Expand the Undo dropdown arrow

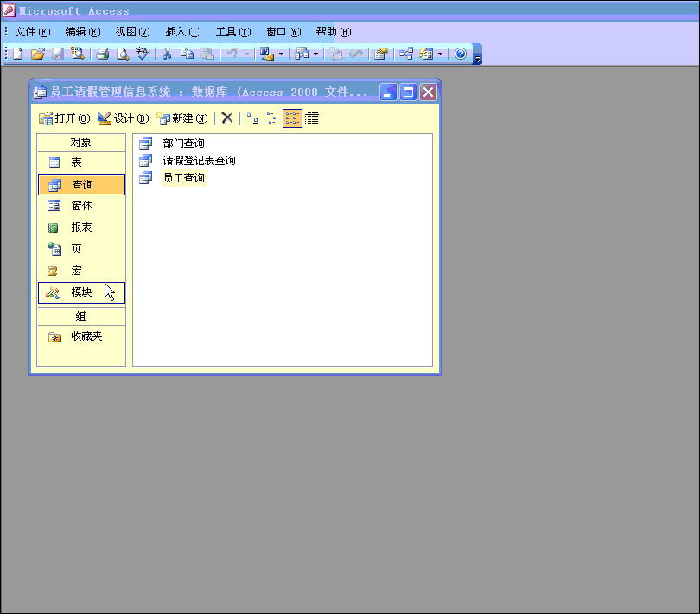pyautogui.click(x=246, y=54)
